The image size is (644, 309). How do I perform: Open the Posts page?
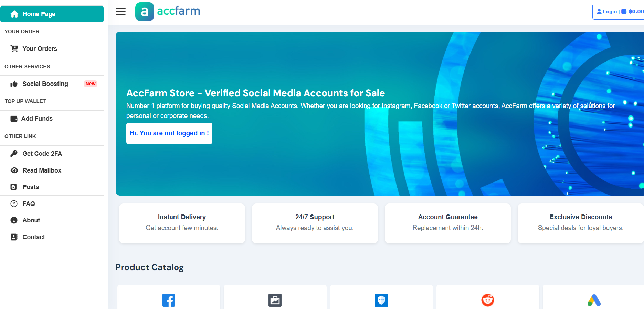(31, 187)
